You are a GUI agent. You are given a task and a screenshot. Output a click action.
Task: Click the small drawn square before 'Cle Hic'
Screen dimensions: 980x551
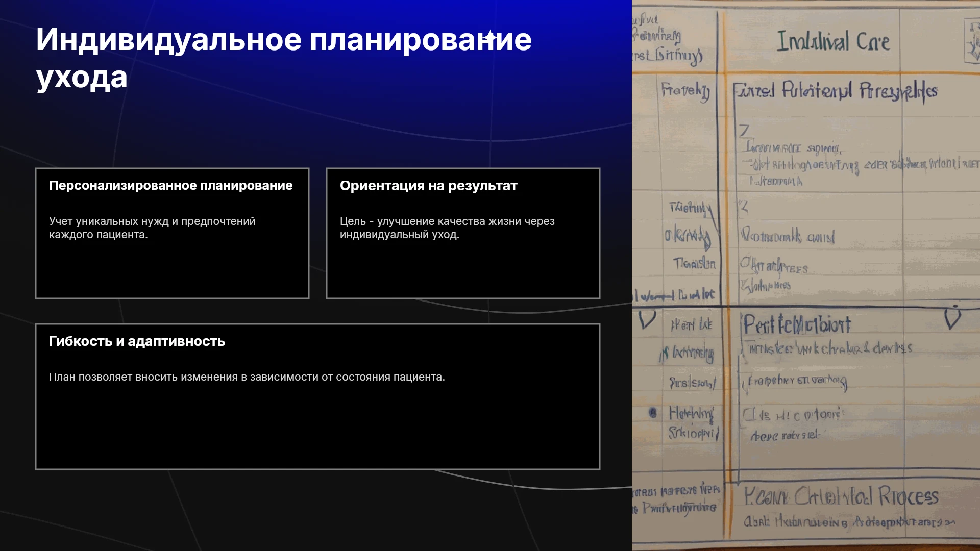point(749,414)
